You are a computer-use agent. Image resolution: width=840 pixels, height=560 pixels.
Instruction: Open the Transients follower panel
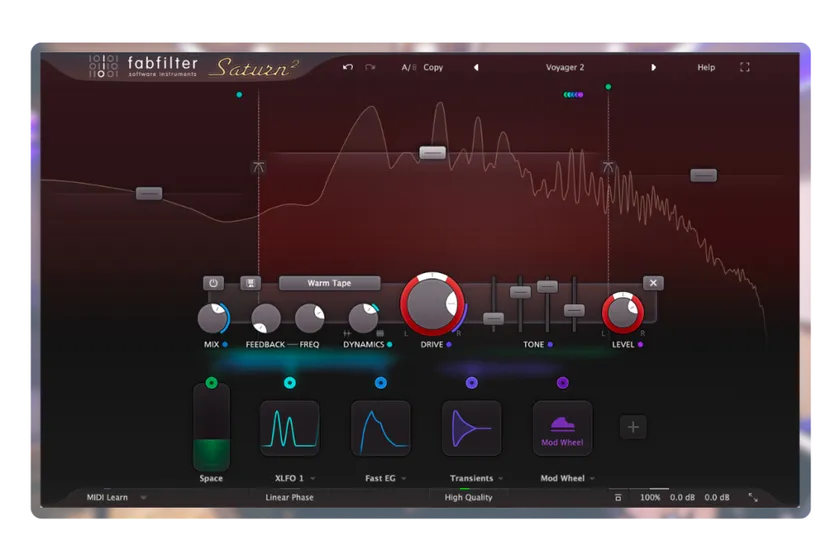pyautogui.click(x=471, y=428)
